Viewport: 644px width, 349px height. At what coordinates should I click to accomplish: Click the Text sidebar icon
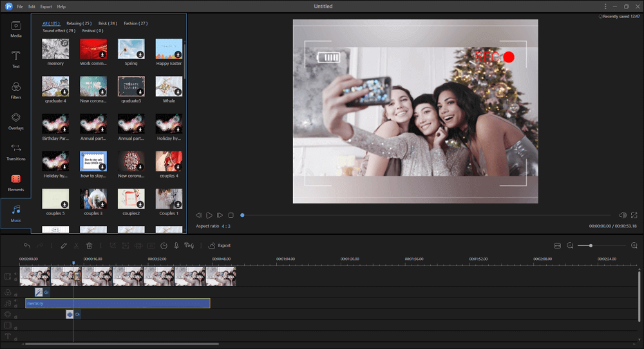(x=16, y=59)
